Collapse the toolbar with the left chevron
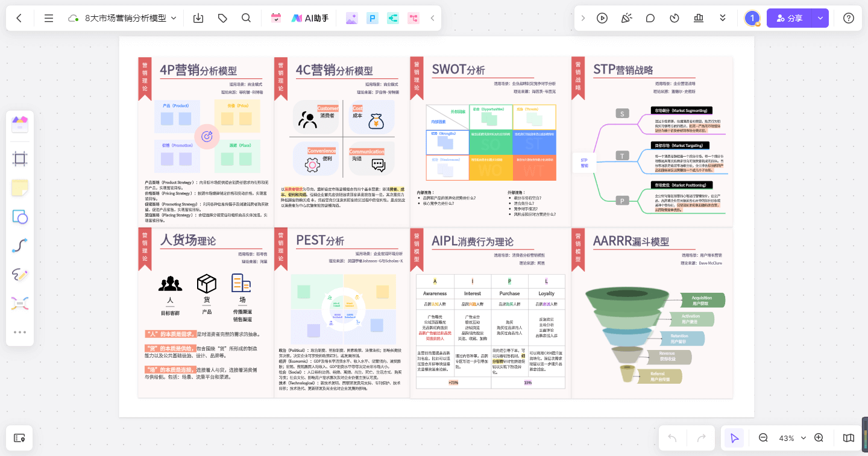The height and width of the screenshot is (456, 868). 432,18
